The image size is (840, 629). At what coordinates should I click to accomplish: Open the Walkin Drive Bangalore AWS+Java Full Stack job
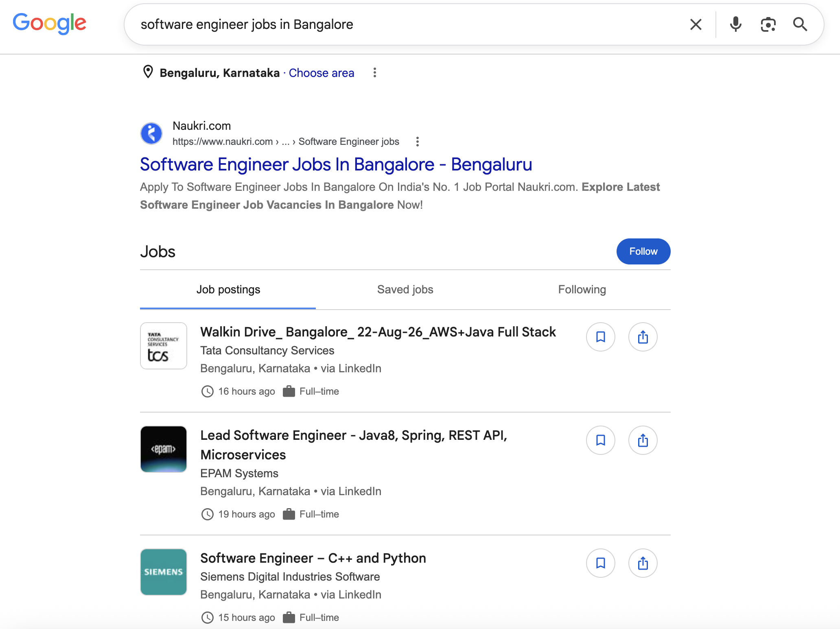(378, 332)
